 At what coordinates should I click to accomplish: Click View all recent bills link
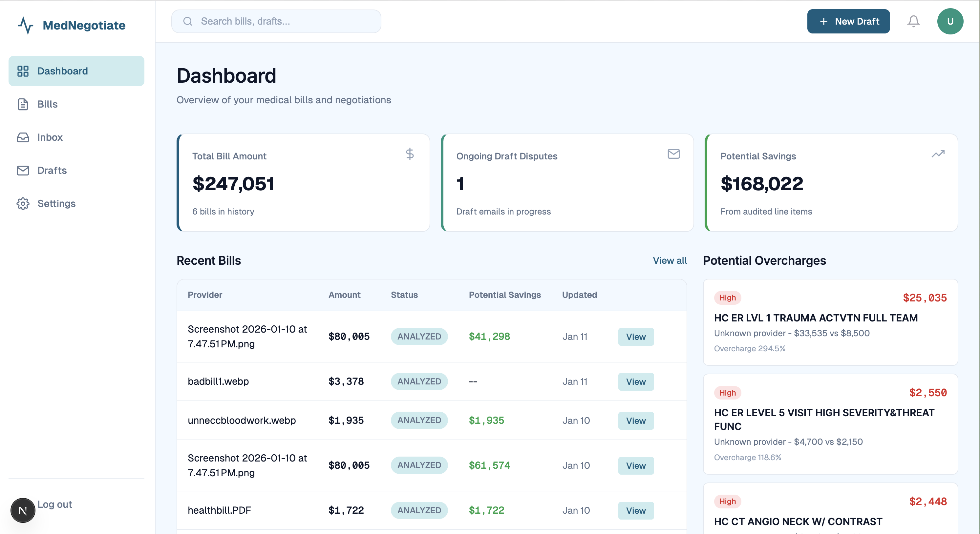(670, 260)
